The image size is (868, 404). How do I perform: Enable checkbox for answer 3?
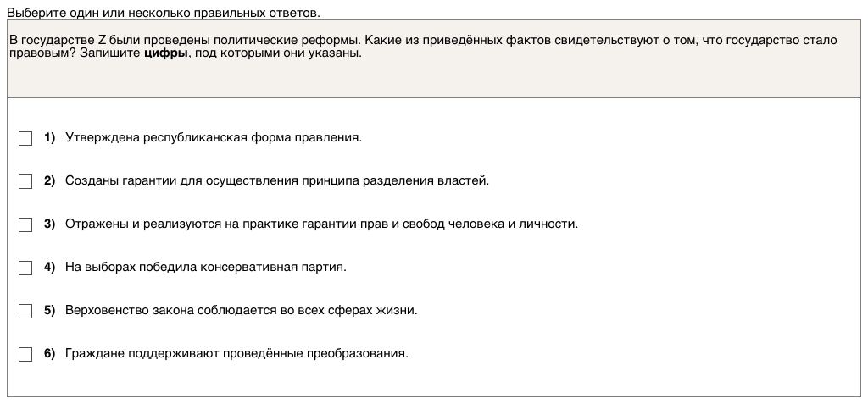pos(25,224)
